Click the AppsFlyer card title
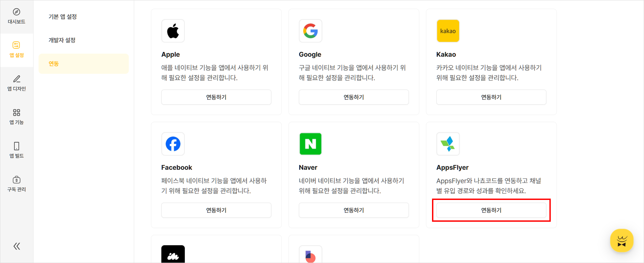The height and width of the screenshot is (263, 644). click(x=452, y=167)
